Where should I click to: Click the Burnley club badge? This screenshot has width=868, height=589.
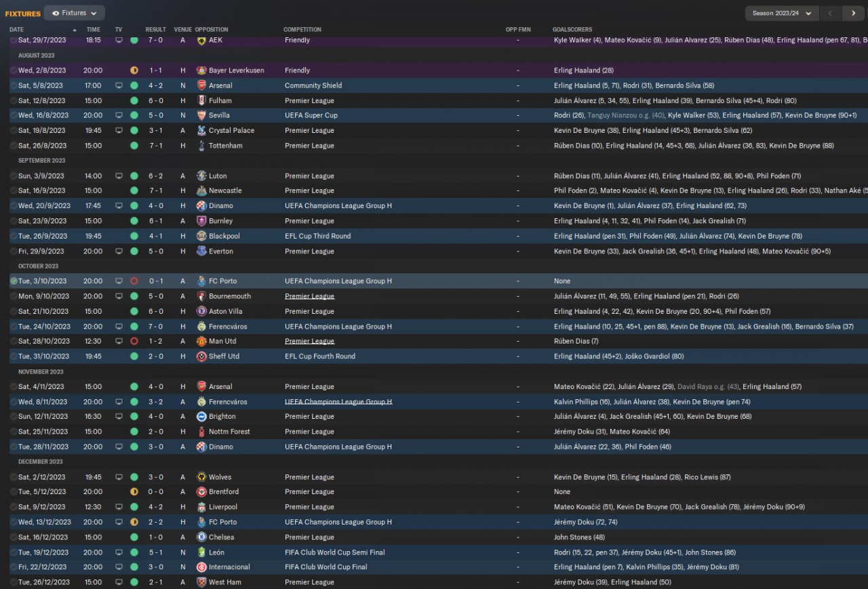pos(201,221)
